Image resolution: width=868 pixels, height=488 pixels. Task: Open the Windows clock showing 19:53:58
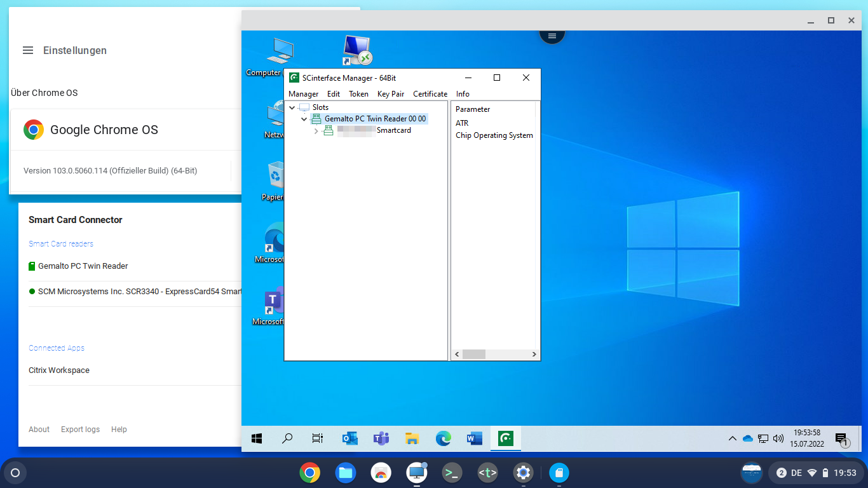click(x=807, y=438)
